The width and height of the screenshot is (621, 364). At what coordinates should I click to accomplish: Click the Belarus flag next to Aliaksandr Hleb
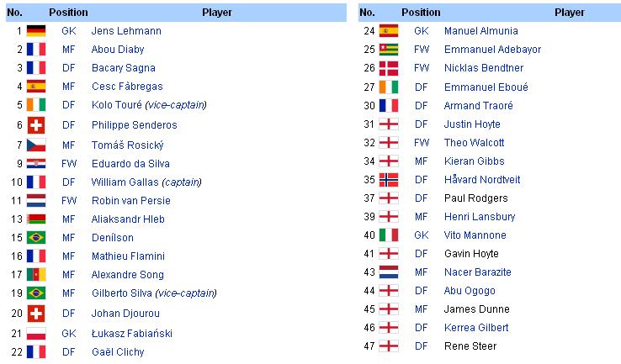click(36, 219)
